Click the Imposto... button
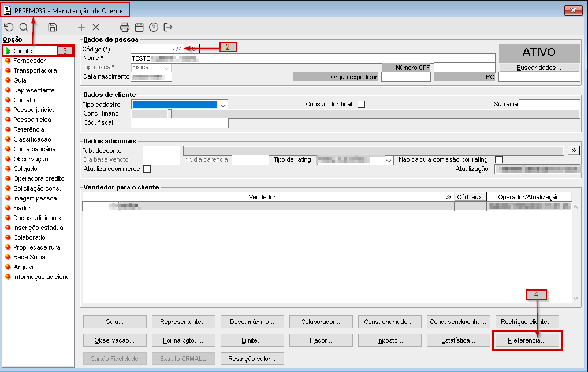The height and width of the screenshot is (372, 588). click(390, 340)
